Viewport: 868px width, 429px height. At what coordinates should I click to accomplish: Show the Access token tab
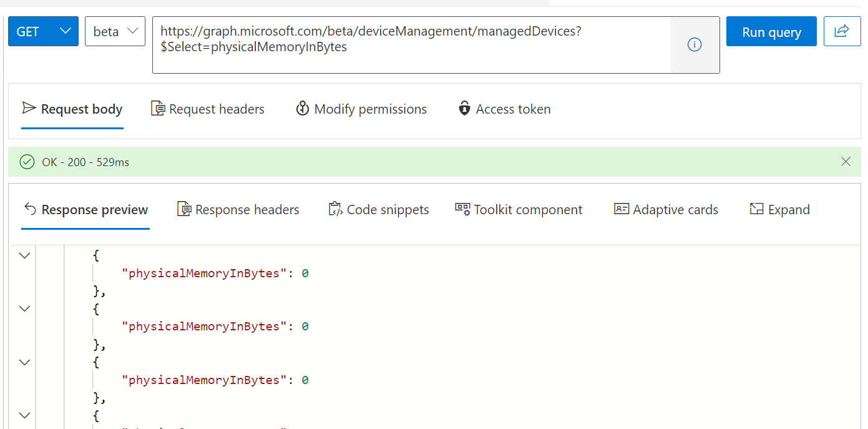[x=504, y=109]
